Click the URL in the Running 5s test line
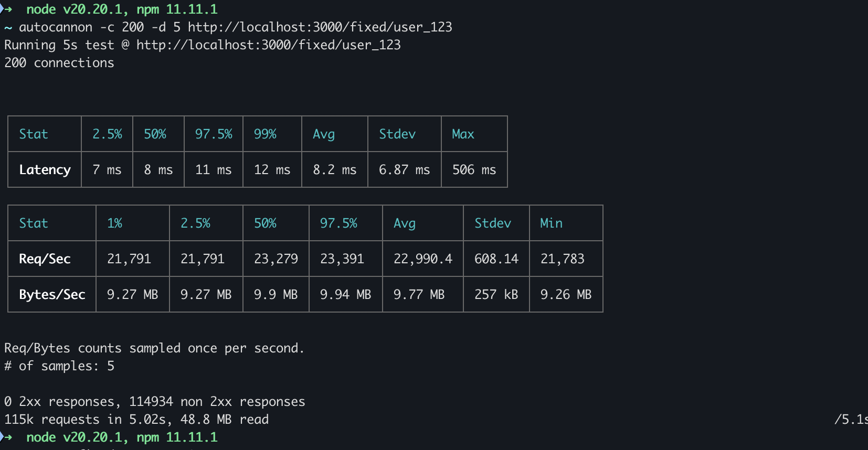Image resolution: width=868 pixels, height=450 pixels. [268, 45]
